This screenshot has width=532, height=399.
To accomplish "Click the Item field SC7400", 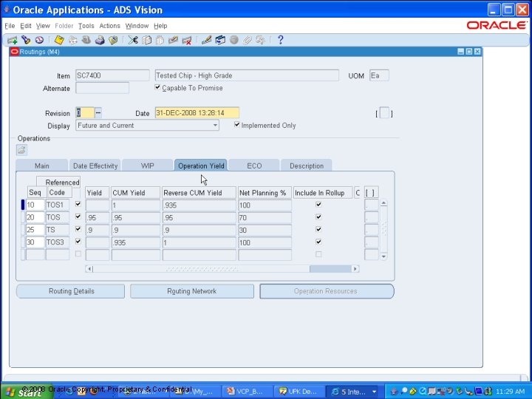I will [112, 75].
